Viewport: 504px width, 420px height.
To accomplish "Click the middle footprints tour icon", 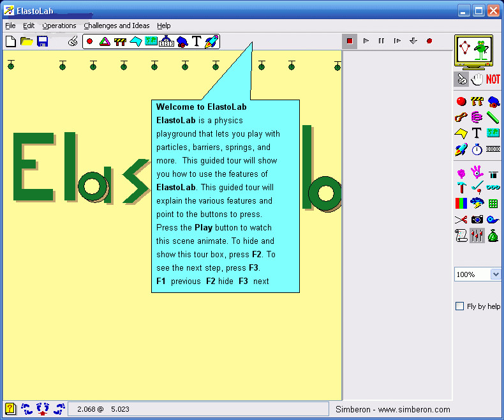I will (43, 409).
